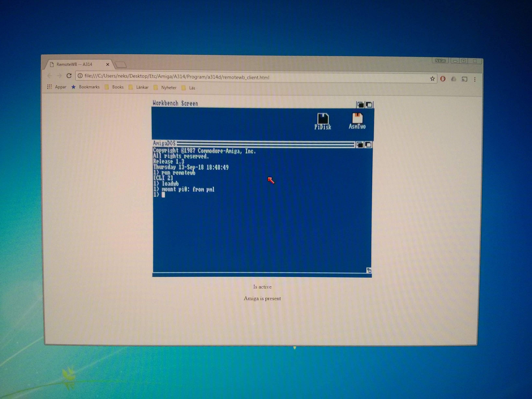The height and width of the screenshot is (399, 532).
Task: Click the 'mount pi0: from pml' line
Action: pos(184,190)
